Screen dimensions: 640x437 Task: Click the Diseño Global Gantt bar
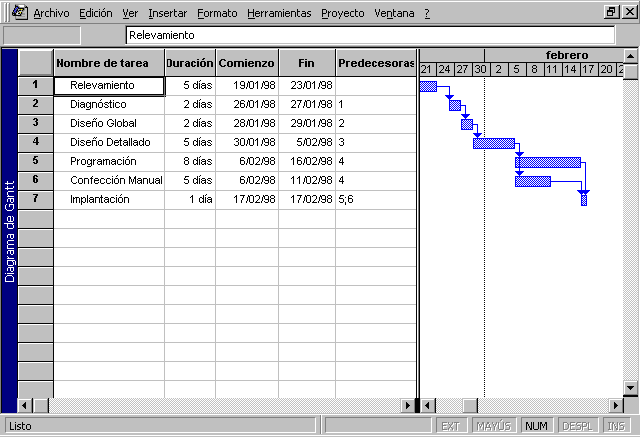467,124
